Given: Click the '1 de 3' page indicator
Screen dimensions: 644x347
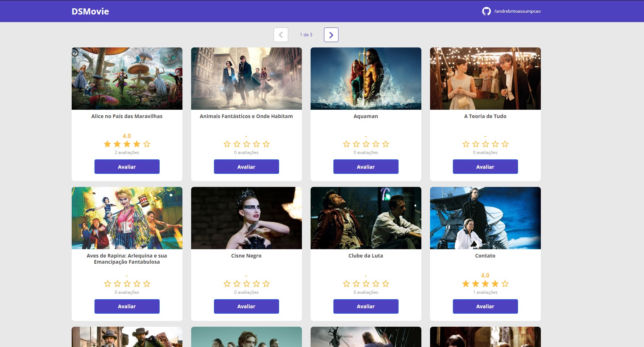Looking at the screenshot, I should pos(306,35).
